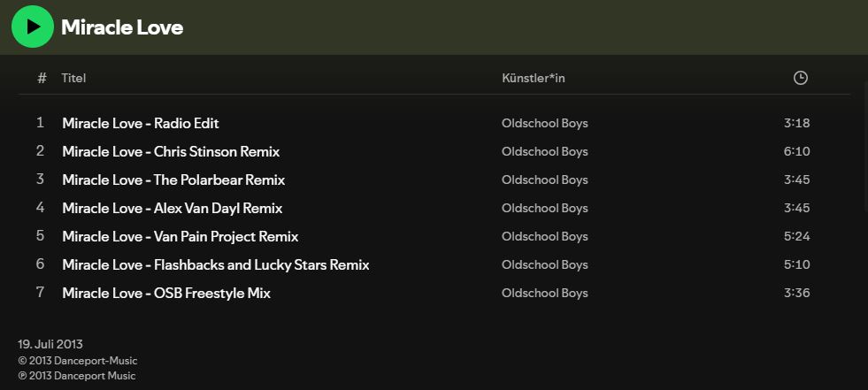Click track number 6 in the list
The width and height of the screenshot is (868, 390).
click(x=40, y=264)
